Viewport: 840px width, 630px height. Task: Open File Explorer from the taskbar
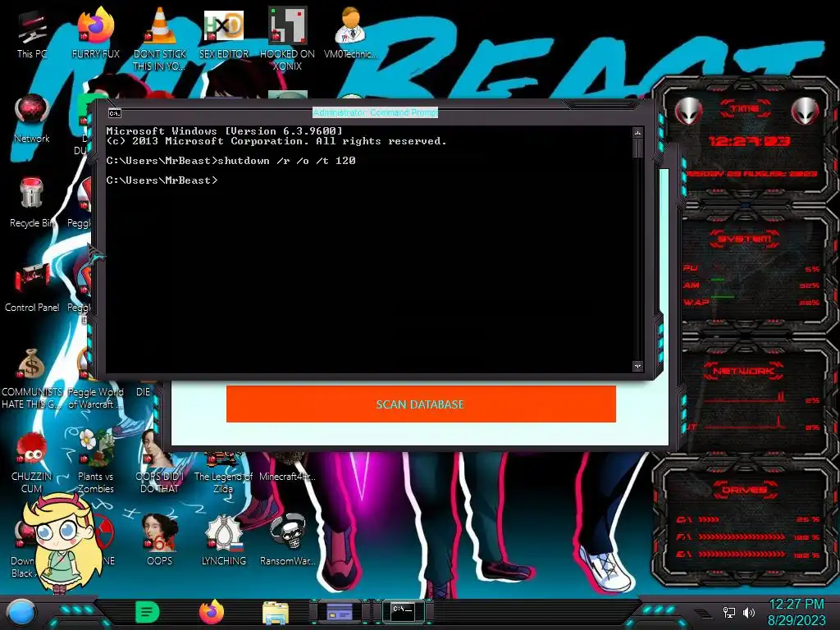(x=276, y=613)
